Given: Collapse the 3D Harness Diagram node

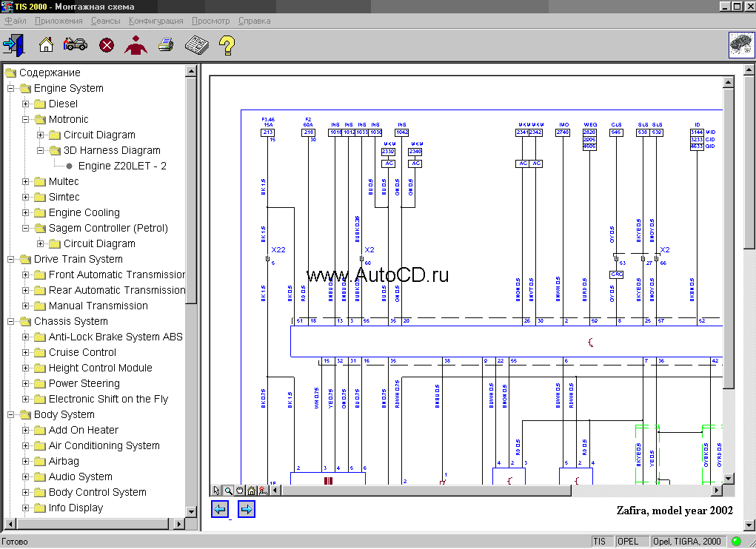Looking at the screenshot, I should 41,151.
